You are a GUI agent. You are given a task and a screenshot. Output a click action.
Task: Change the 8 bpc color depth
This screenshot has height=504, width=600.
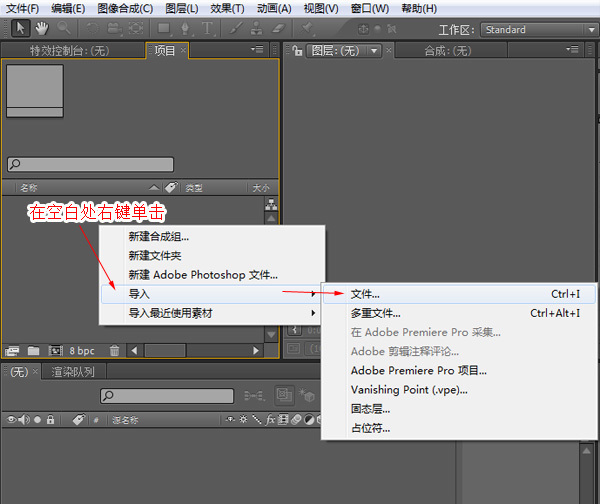[82, 351]
